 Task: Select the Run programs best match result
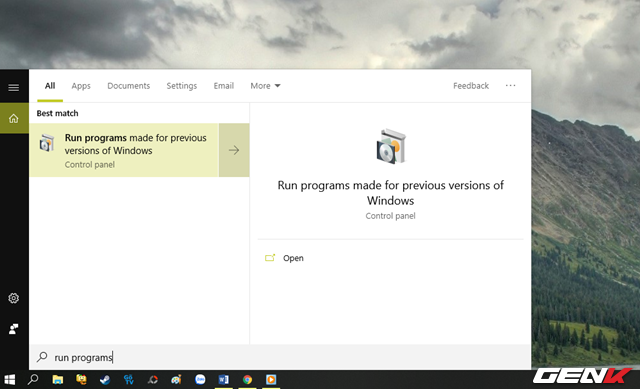click(124, 150)
